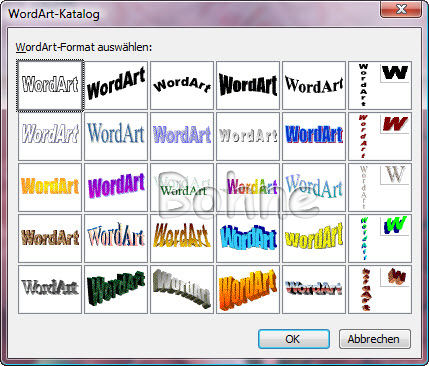Select the dark red vertical WordArt style
The height and width of the screenshot is (366, 429).
pyautogui.click(x=380, y=136)
